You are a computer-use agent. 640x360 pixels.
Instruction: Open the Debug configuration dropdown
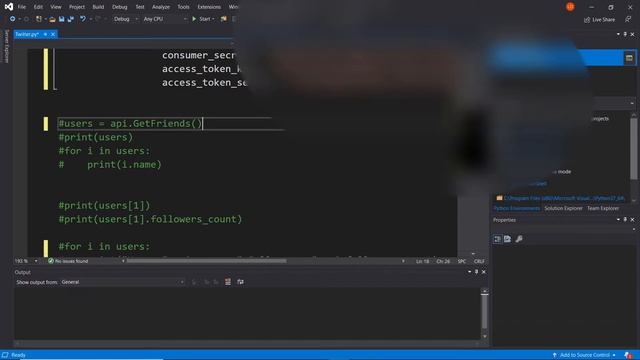tap(126, 19)
